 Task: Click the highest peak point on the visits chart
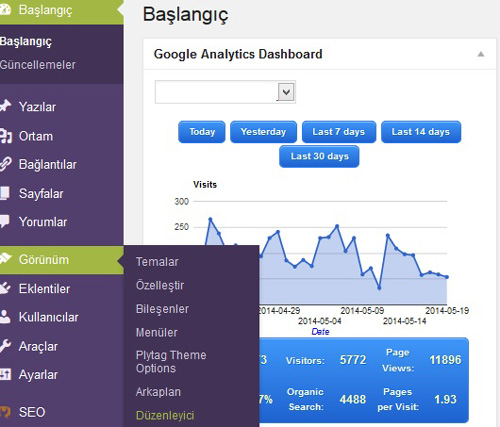210,219
